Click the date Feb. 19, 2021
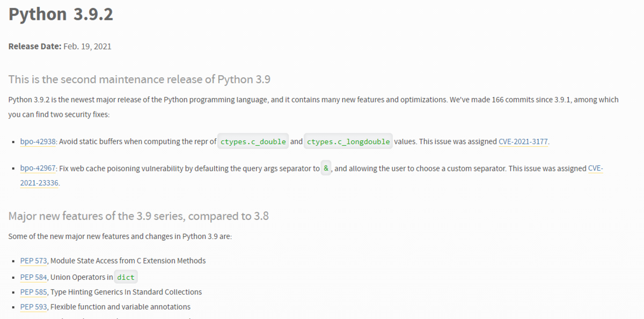The width and height of the screenshot is (644, 319). tap(87, 46)
